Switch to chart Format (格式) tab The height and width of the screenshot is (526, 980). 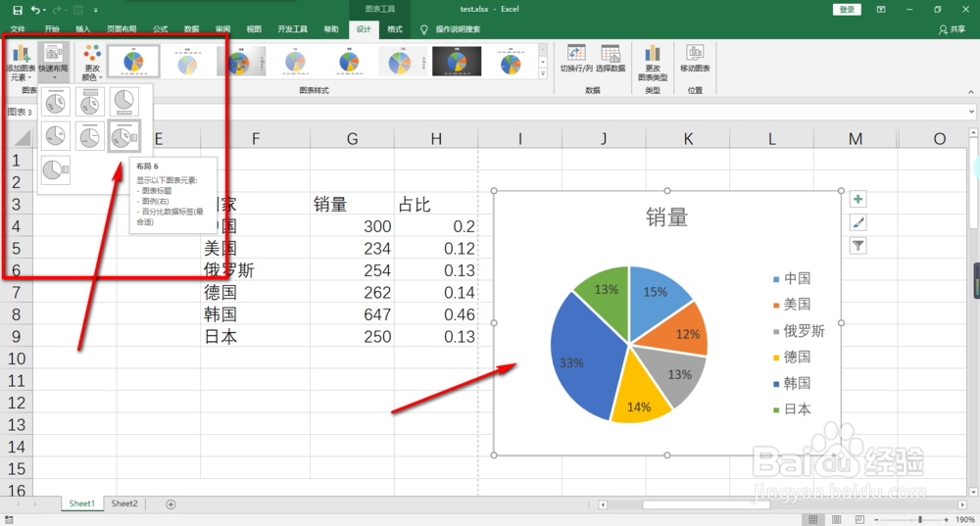coord(395,29)
